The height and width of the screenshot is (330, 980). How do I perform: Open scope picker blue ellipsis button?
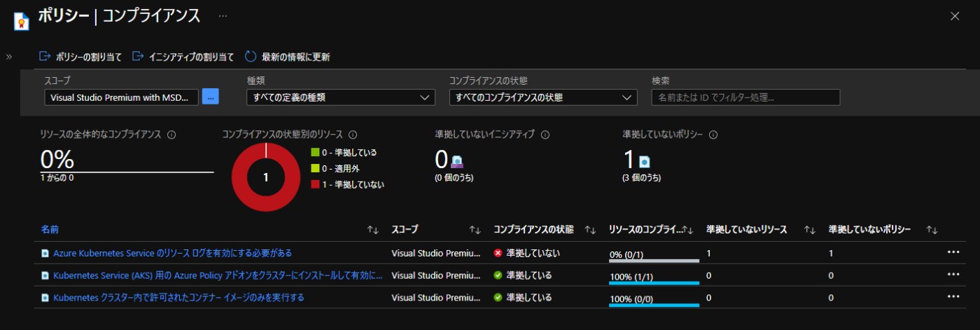click(x=211, y=97)
